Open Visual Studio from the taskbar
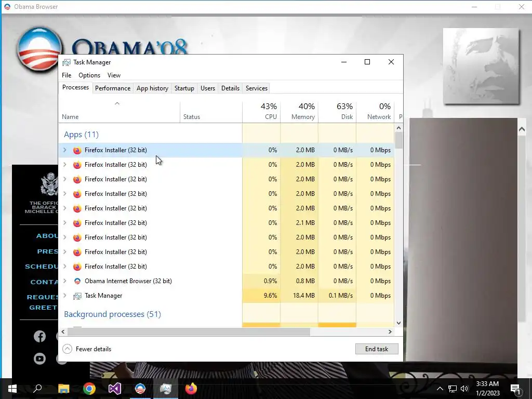 coord(115,389)
